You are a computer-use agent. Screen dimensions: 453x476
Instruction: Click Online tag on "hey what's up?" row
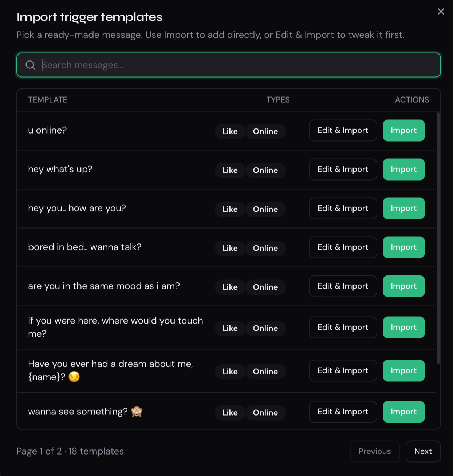click(265, 170)
